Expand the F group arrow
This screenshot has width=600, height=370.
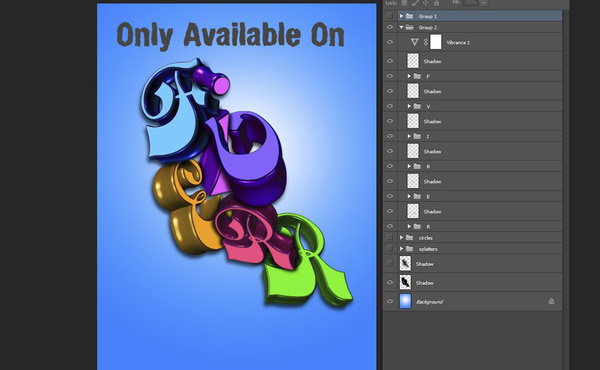pos(409,76)
